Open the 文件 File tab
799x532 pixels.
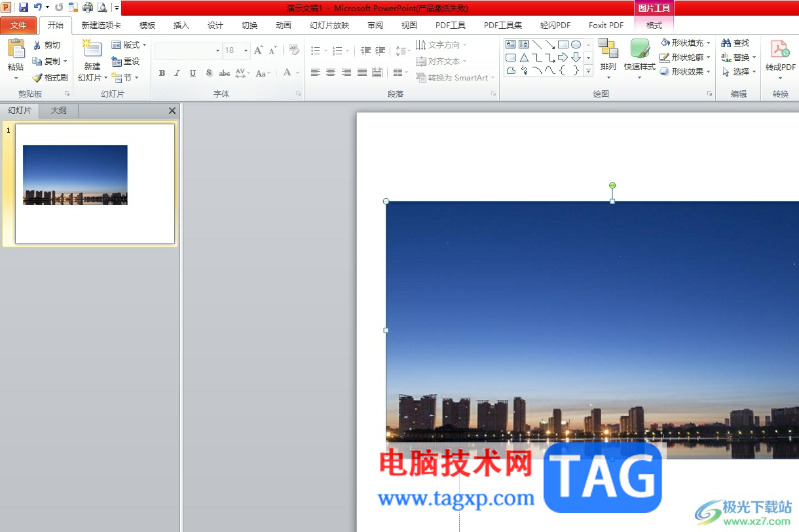click(18, 26)
